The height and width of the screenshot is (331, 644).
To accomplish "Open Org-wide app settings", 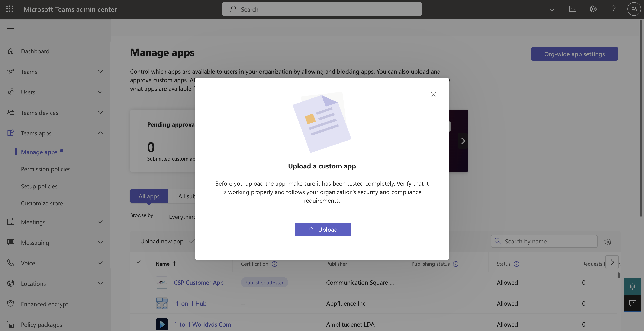I will point(574,54).
